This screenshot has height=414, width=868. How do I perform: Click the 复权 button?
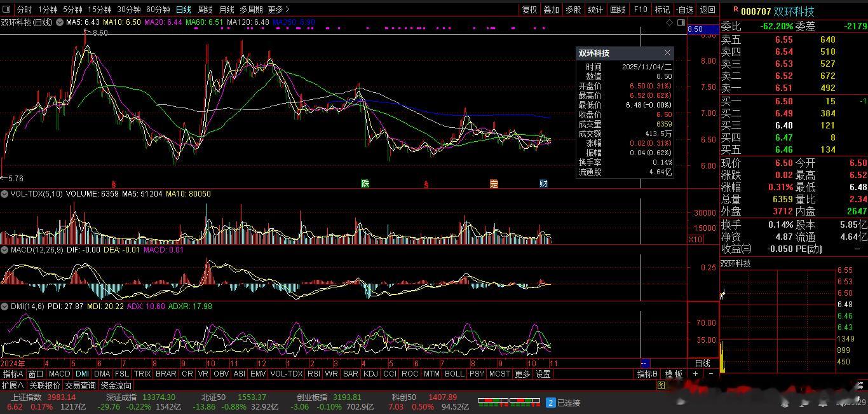pos(529,10)
